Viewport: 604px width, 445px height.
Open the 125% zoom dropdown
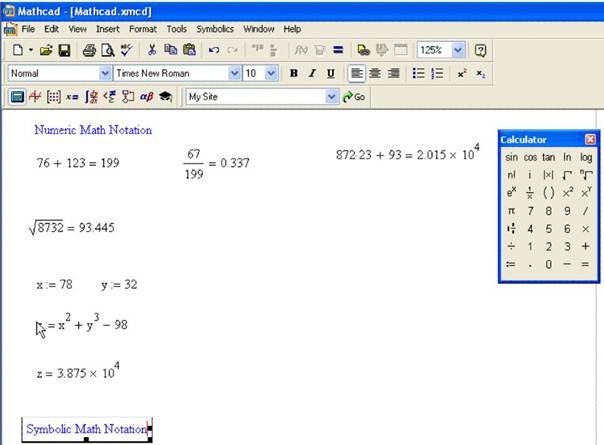[458, 50]
